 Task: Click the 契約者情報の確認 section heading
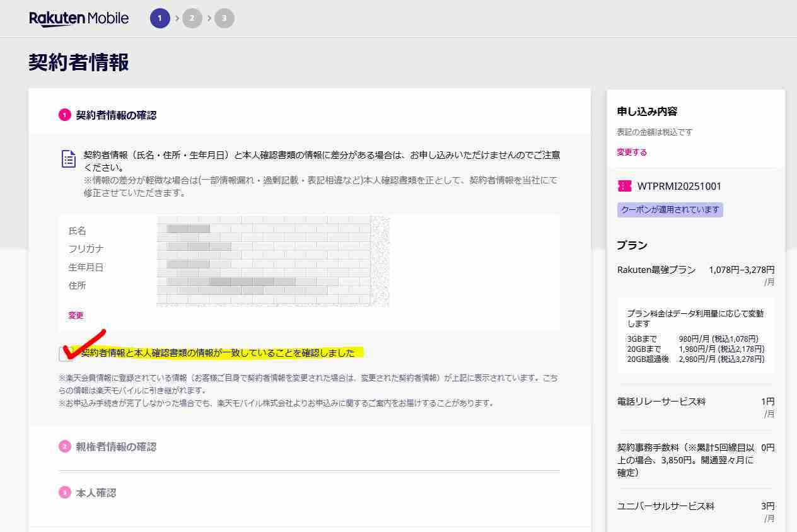click(x=116, y=115)
